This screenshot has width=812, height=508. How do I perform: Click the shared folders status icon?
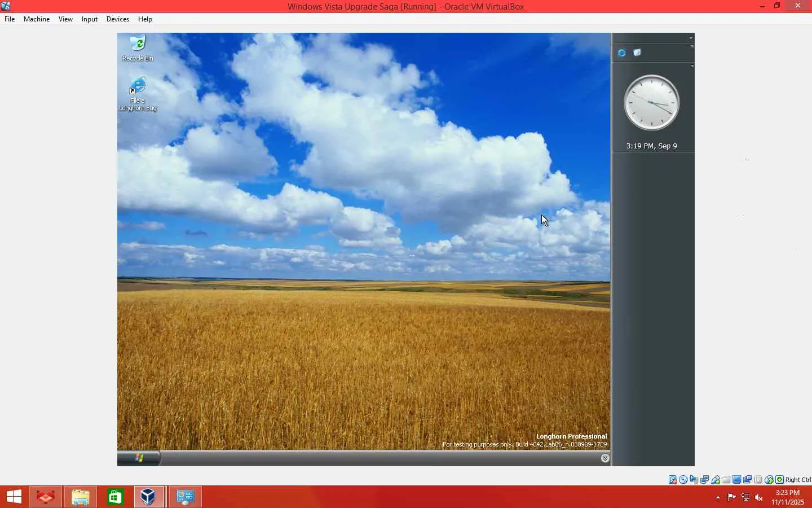click(726, 480)
